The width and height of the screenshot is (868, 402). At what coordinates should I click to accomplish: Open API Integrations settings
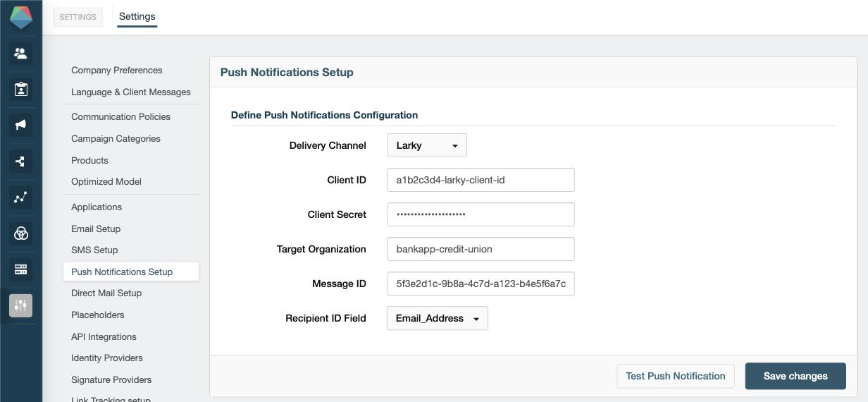point(104,336)
